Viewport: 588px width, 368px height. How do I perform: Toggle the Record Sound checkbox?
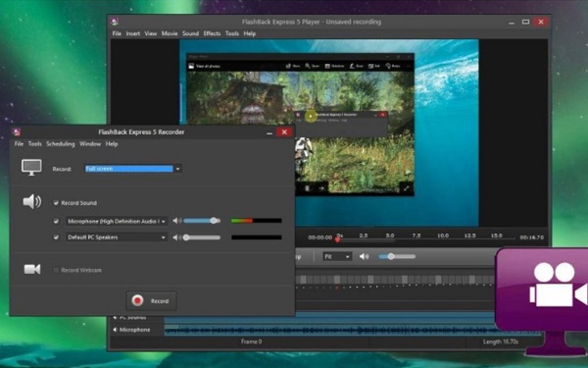56,203
